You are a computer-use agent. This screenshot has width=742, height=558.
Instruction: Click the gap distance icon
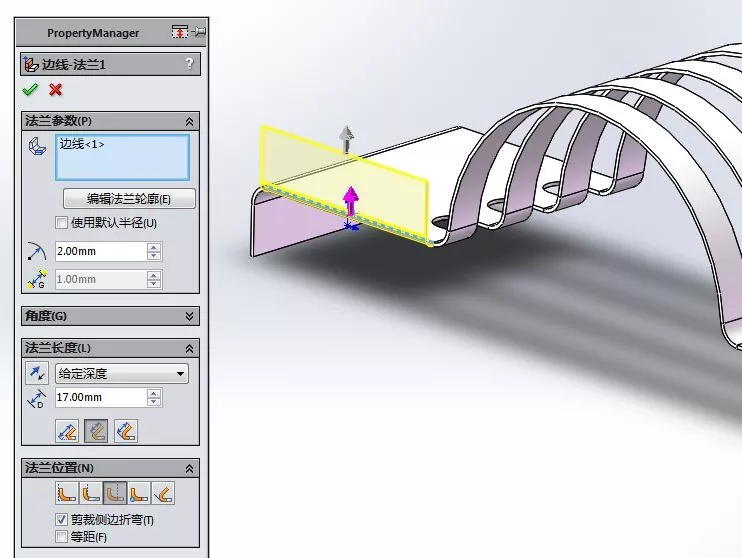click(36, 279)
